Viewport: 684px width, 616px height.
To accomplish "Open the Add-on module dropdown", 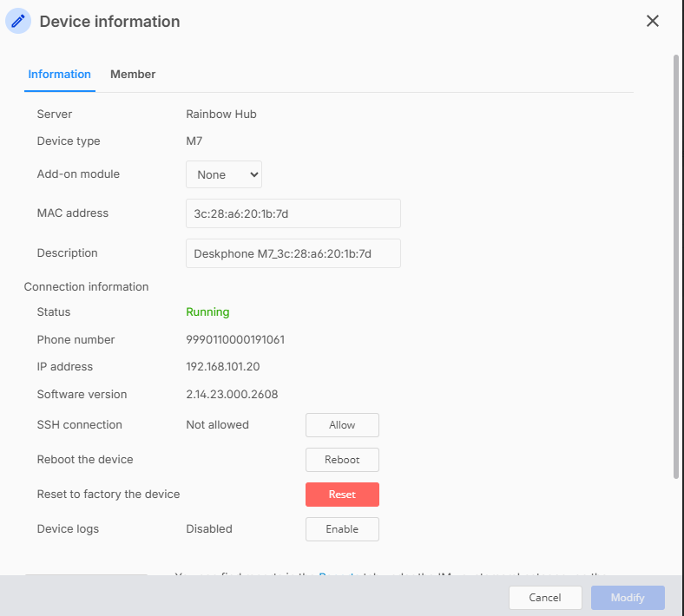I will click(x=224, y=174).
